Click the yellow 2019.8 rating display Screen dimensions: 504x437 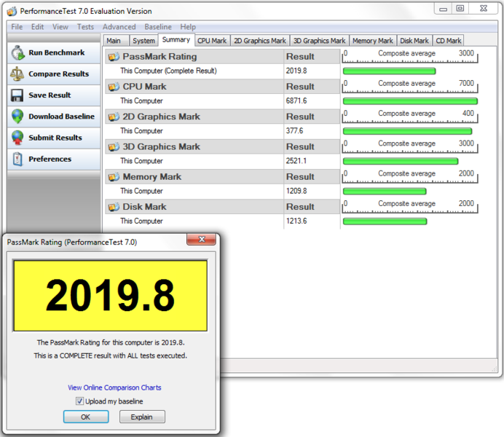[110, 296]
